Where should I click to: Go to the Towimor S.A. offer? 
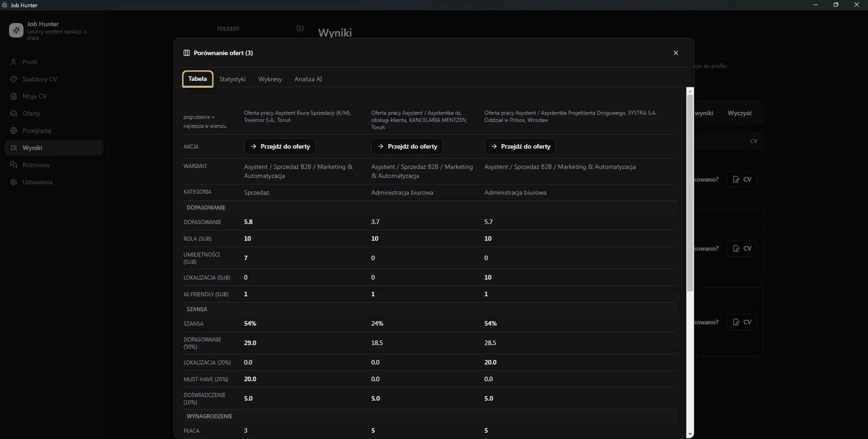(280, 146)
